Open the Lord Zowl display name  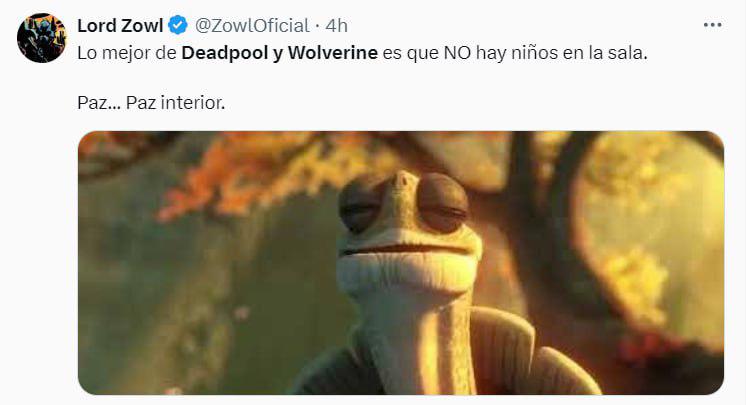120,26
